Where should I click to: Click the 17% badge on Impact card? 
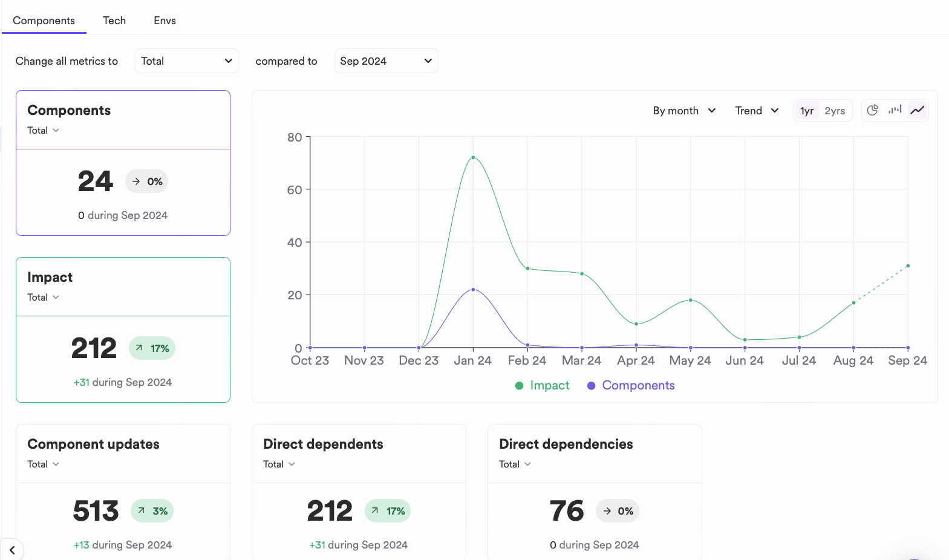pos(152,348)
